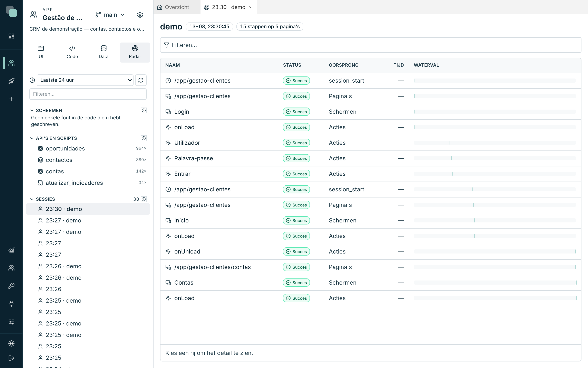
Task: Sort by the NAAM column header
Action: click(x=173, y=65)
